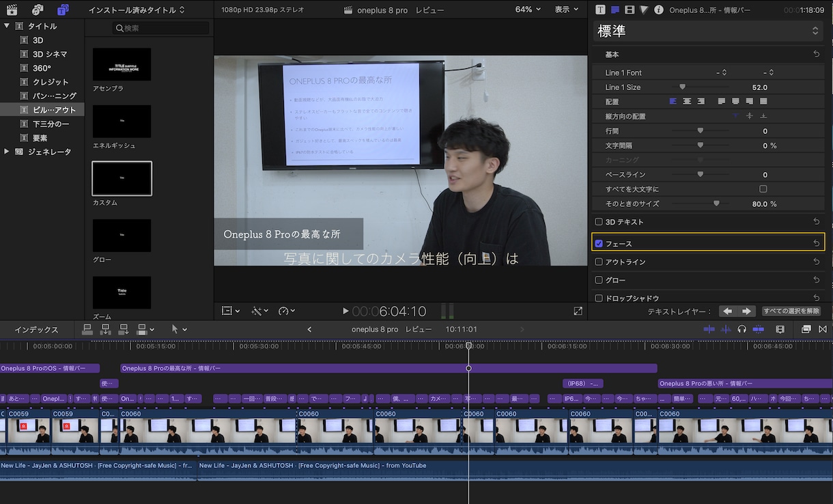Enable the 3D テキスト checkbox
The height and width of the screenshot is (504, 833).
(x=599, y=222)
